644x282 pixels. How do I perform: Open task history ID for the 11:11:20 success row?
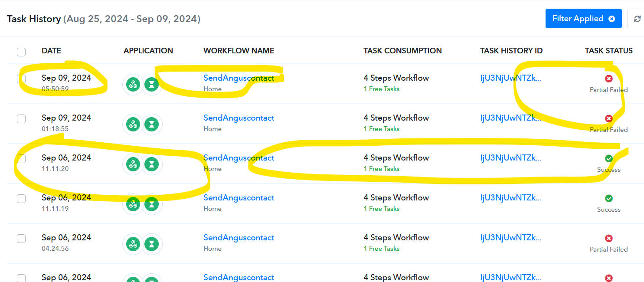click(x=511, y=158)
